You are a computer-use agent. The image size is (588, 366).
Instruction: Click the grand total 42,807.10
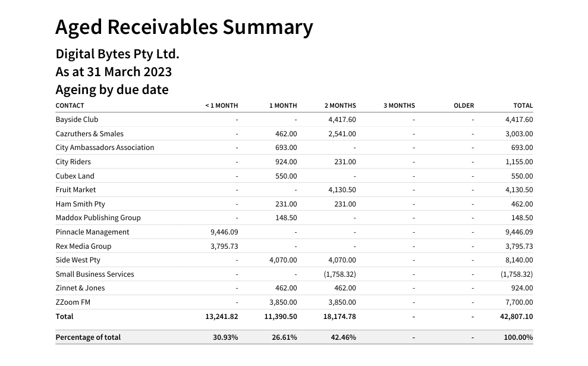click(x=516, y=317)
